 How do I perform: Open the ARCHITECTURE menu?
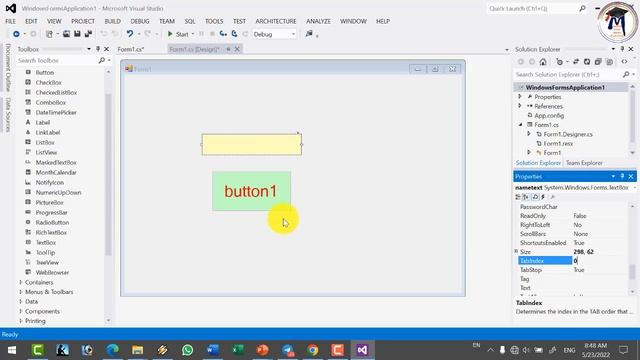point(276,21)
